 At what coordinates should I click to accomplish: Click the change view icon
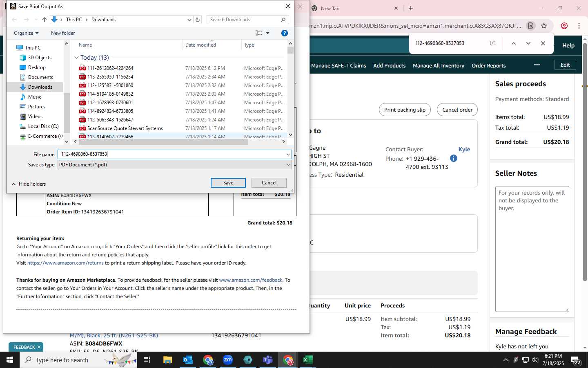pyautogui.click(x=259, y=33)
